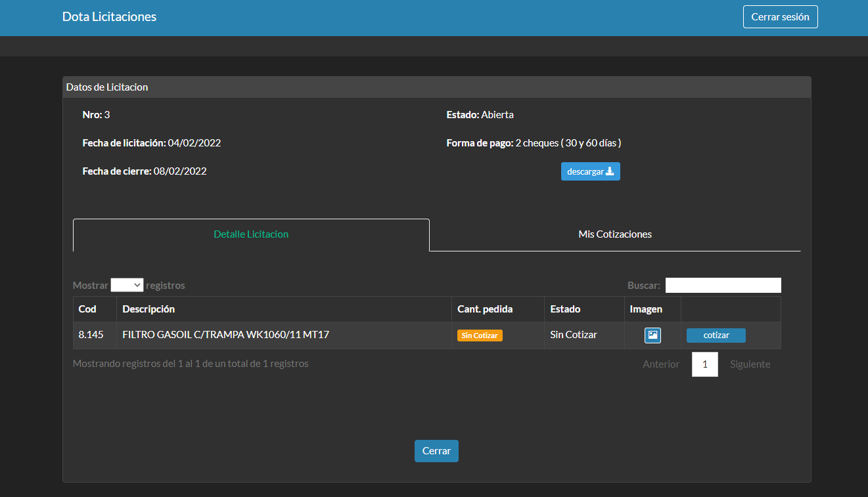Viewport: 868px width, 497px height.
Task: Open Dota Licitaciones home link
Action: click(109, 17)
